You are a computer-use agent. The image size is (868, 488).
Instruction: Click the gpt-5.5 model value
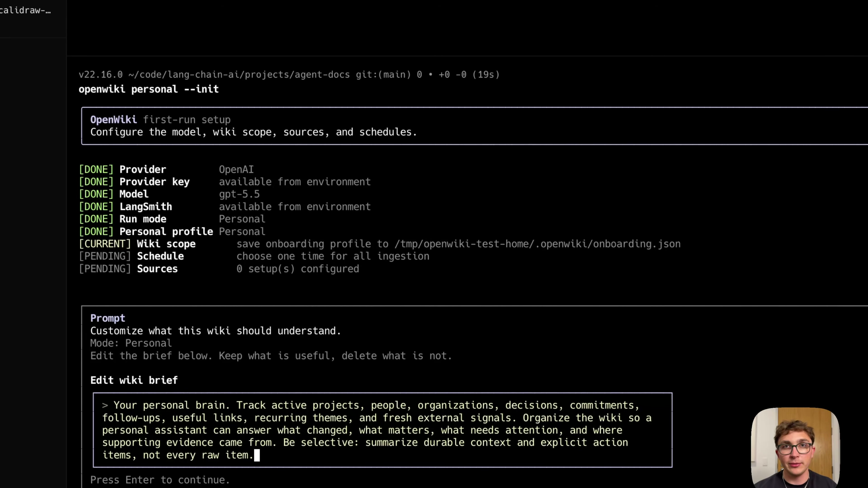239,194
